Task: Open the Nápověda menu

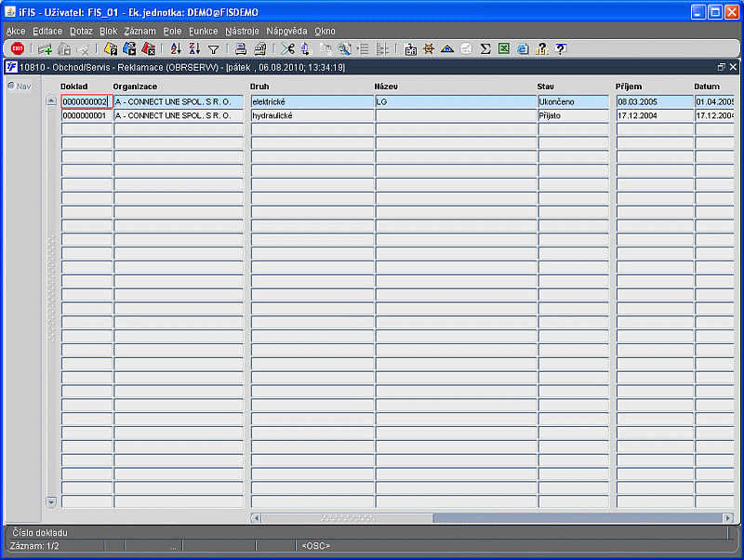Action: [286, 32]
